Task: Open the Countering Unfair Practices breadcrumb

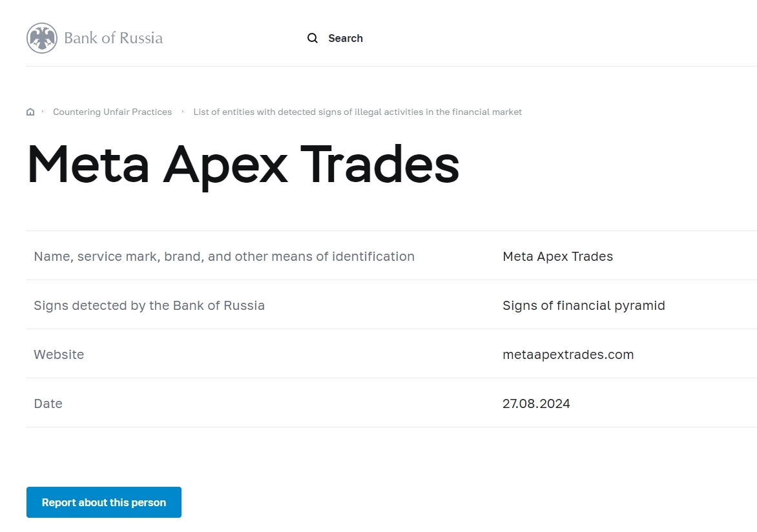Action: pos(112,112)
